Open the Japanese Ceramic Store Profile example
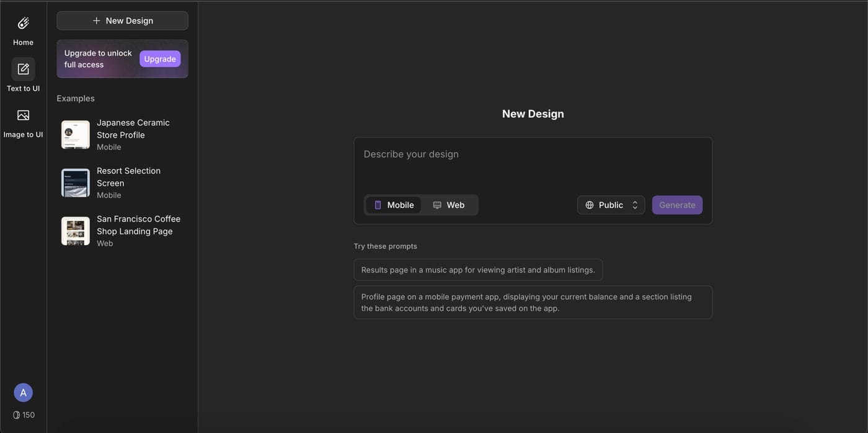 coord(122,133)
